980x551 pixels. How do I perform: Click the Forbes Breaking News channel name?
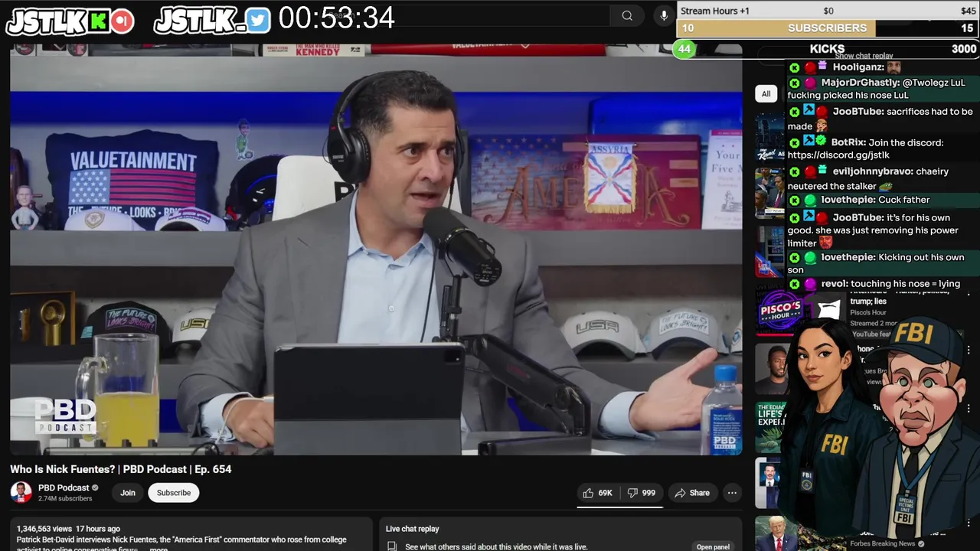[882, 544]
